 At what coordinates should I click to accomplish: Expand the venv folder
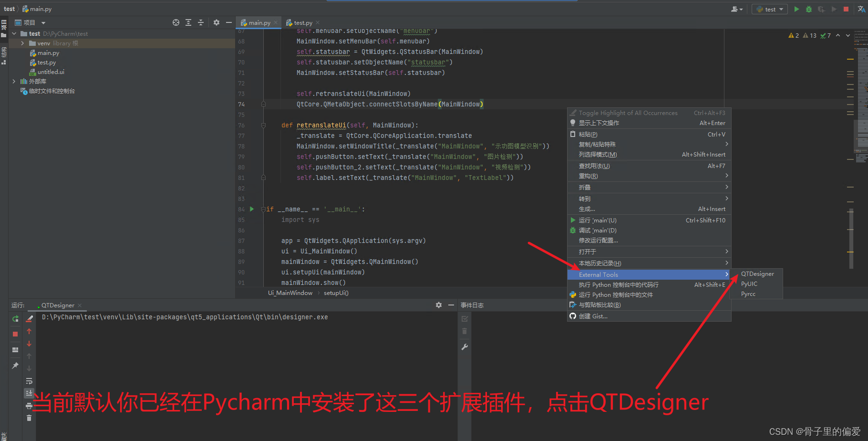point(22,43)
